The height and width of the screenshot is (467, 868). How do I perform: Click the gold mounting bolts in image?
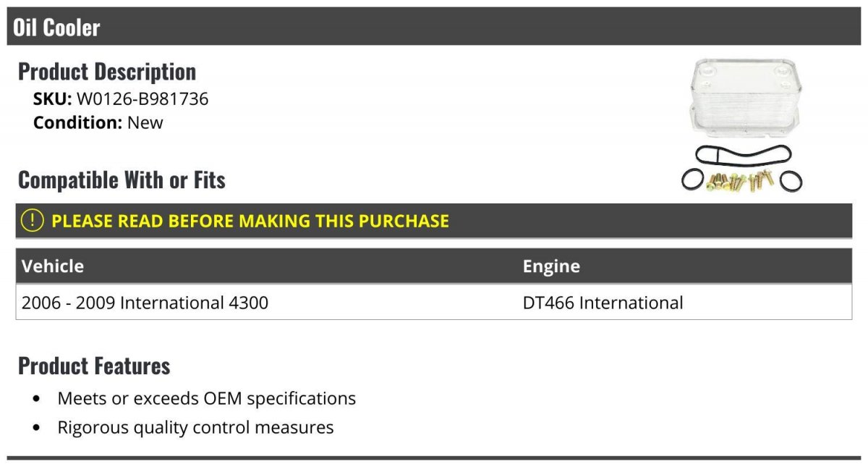[741, 181]
